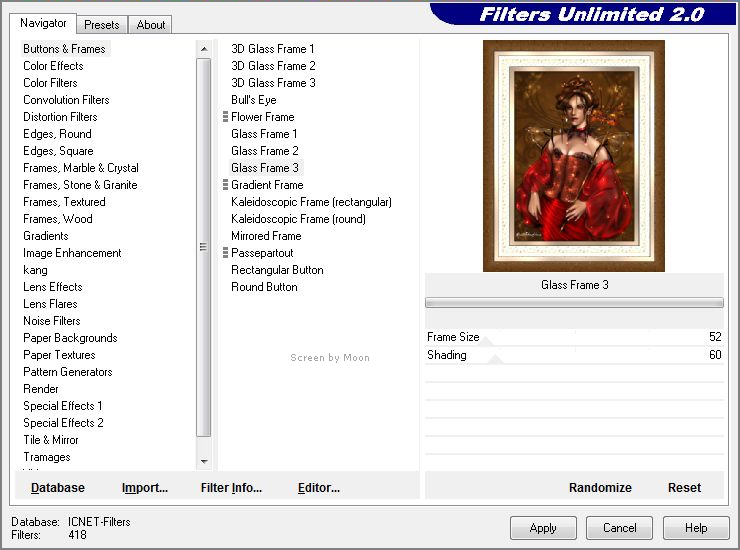Open the Filter Info dialog
This screenshot has height=550, width=740.
[x=231, y=488]
